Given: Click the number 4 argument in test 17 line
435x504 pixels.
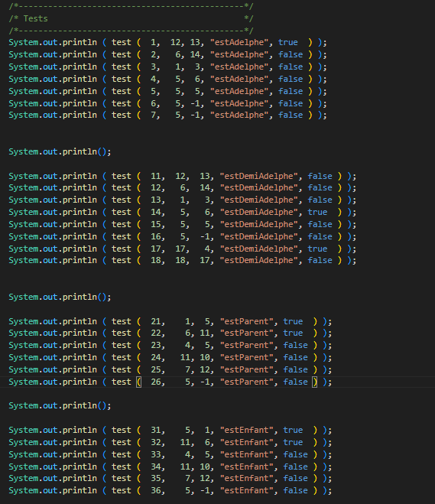Looking at the screenshot, I should [x=207, y=249].
